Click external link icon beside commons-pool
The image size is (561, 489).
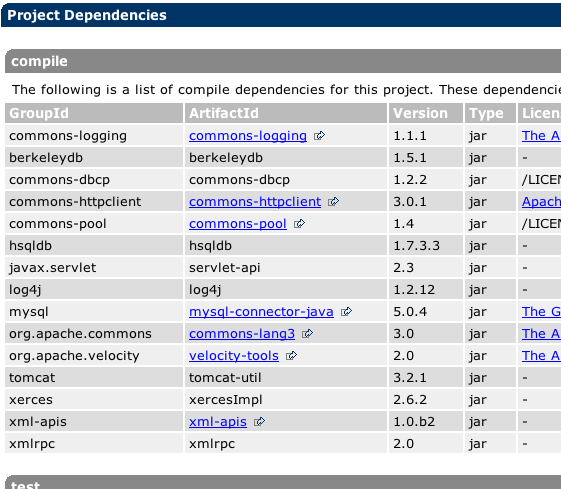pos(299,224)
